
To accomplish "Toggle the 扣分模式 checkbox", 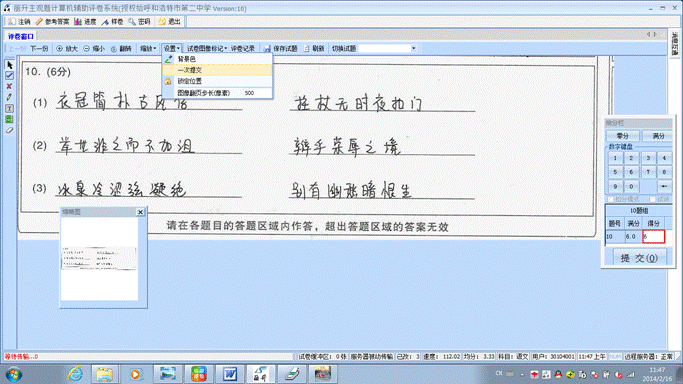I will click(611, 199).
